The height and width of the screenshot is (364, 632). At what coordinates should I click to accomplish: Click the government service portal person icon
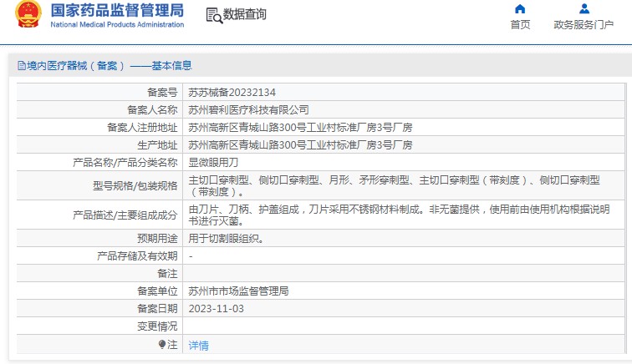coord(584,9)
